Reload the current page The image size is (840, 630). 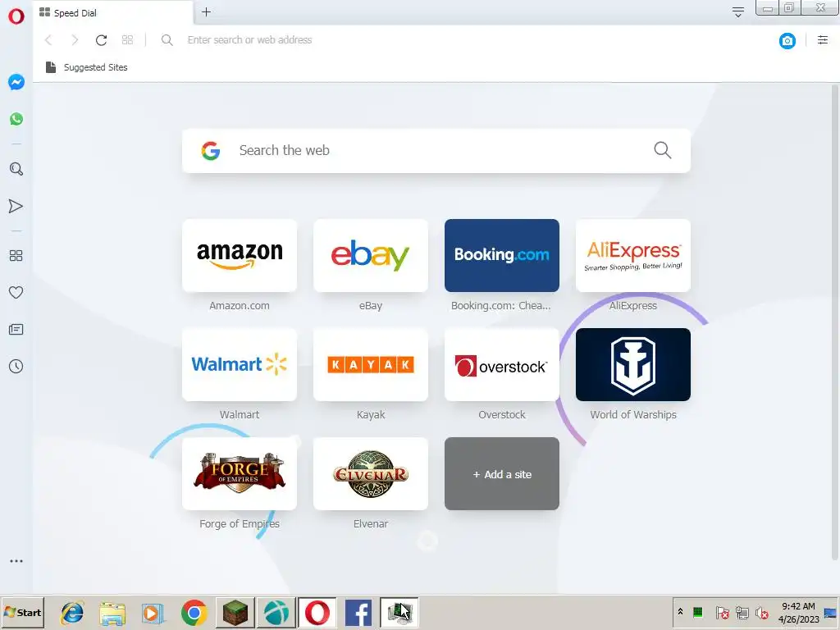[101, 39]
